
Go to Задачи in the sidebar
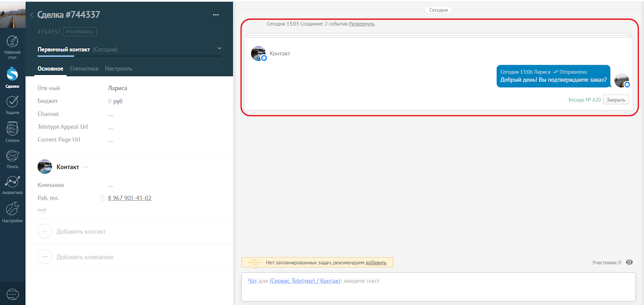click(12, 105)
